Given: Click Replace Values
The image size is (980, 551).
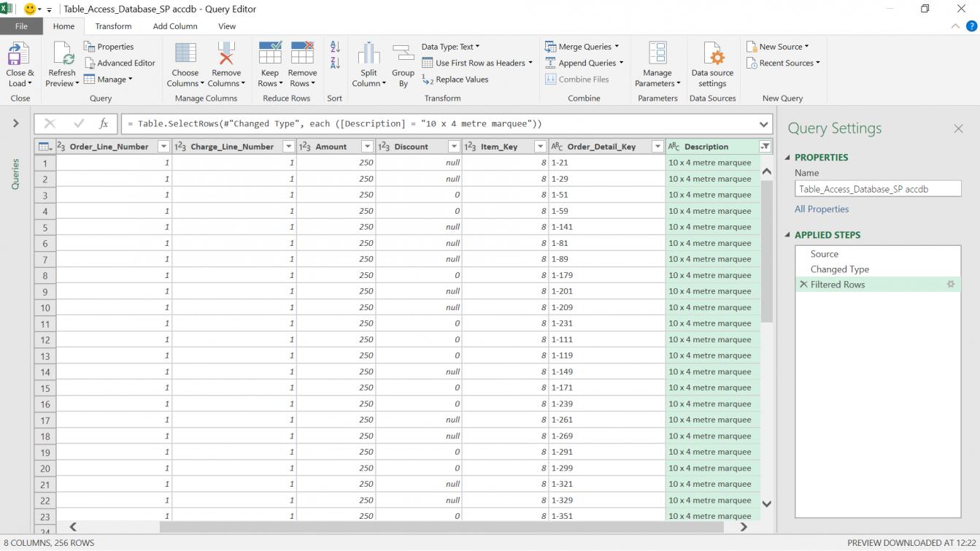Looking at the screenshot, I should coord(455,80).
